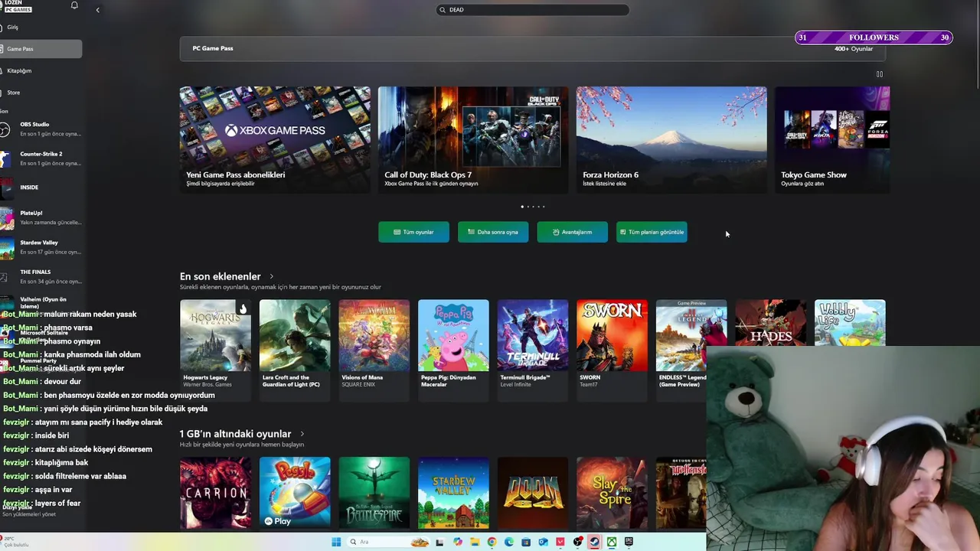Screen dimensions: 980x551
Task: Open OBS Studio from the recent list
Action: click(x=41, y=129)
